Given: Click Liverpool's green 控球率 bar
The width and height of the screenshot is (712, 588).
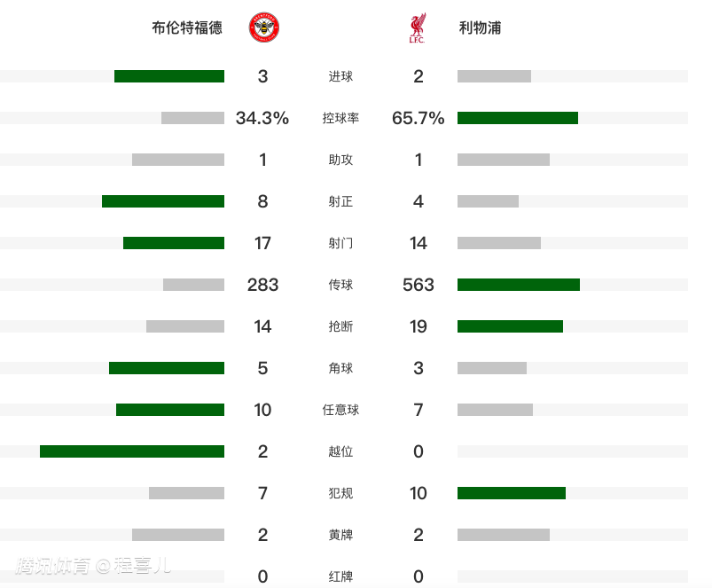Looking at the screenshot, I should pos(518,118).
